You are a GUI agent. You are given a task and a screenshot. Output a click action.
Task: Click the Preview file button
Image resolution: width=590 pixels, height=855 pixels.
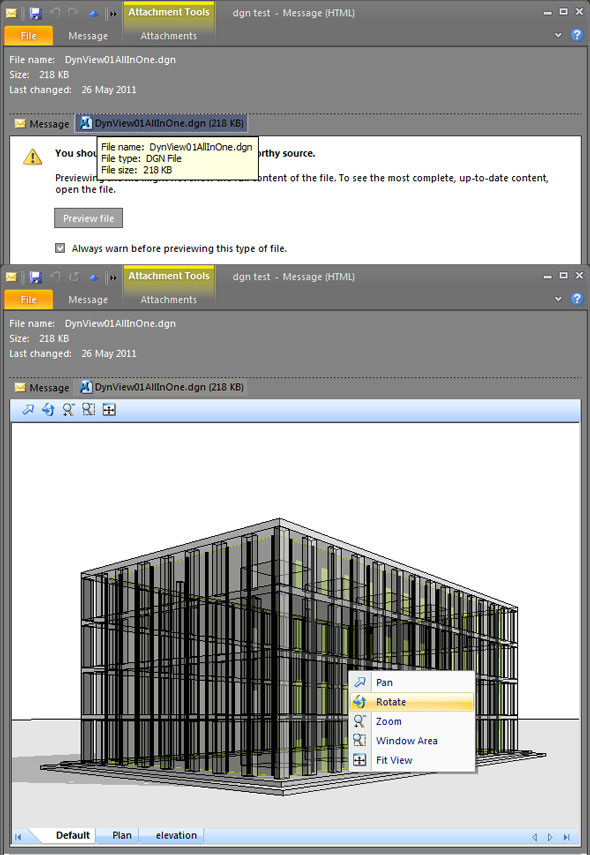[88, 218]
